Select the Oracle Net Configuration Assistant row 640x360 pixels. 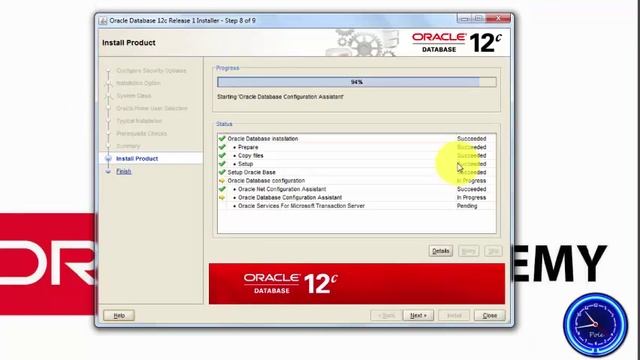click(357, 189)
